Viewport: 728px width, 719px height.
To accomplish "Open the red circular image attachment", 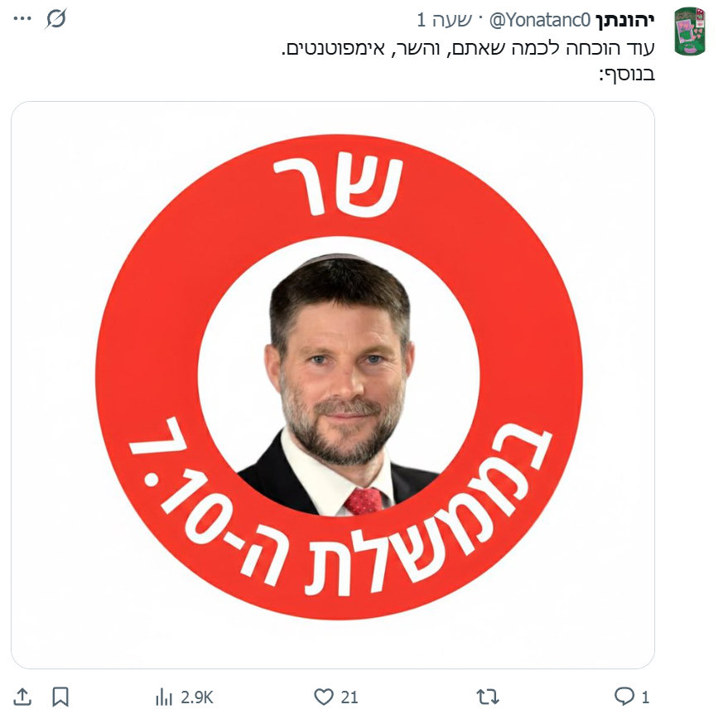I will (x=333, y=385).
